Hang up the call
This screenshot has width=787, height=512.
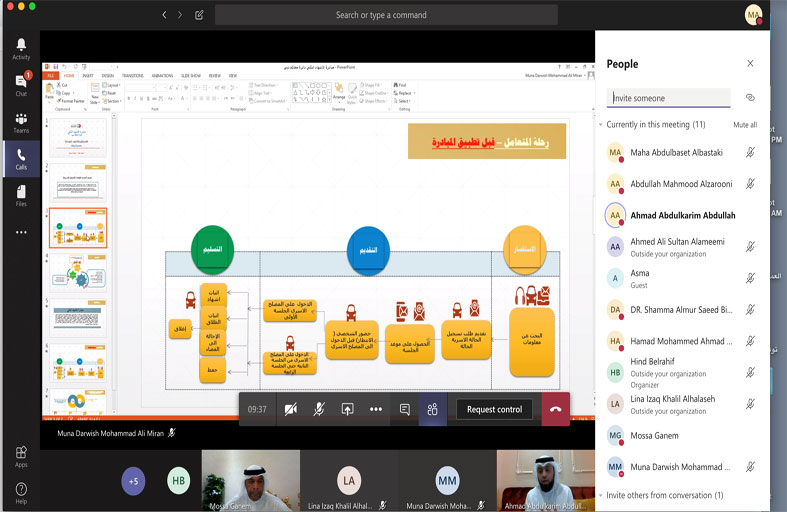(x=555, y=409)
